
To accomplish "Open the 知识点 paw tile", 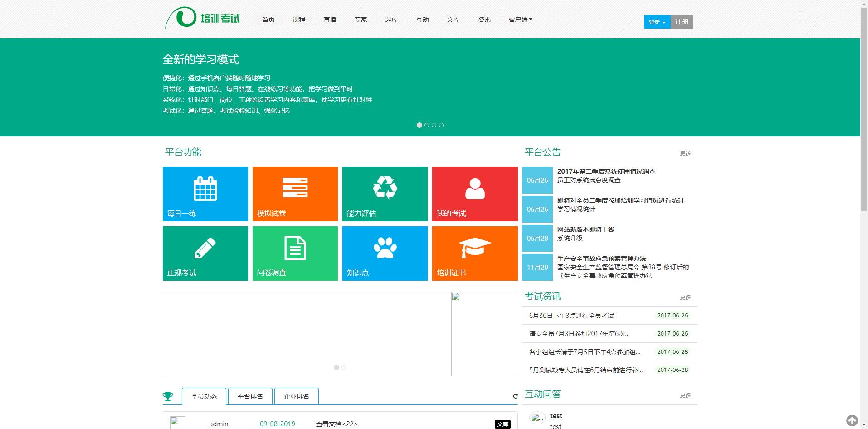I will 385,253.
